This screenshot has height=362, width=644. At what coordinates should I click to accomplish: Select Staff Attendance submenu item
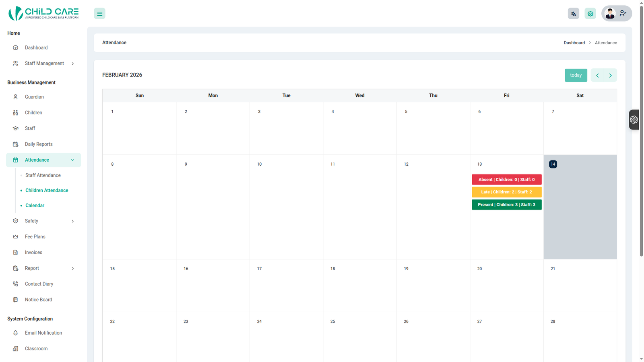tap(43, 175)
